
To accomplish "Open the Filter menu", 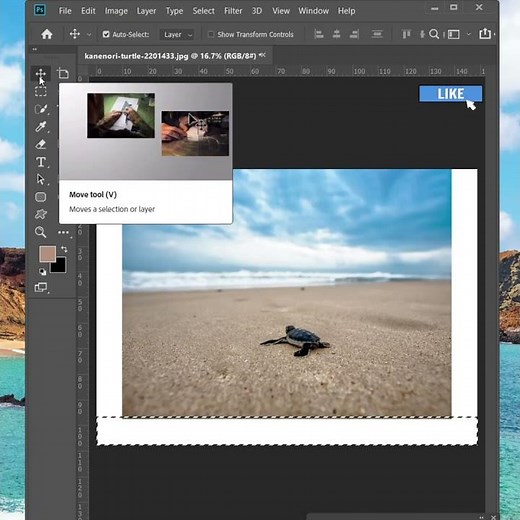I will pyautogui.click(x=233, y=11).
